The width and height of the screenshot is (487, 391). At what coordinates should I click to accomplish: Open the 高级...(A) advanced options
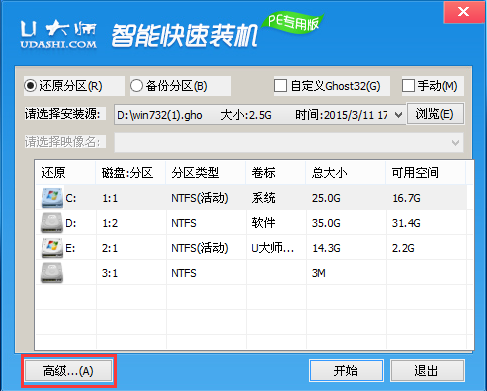point(68,371)
